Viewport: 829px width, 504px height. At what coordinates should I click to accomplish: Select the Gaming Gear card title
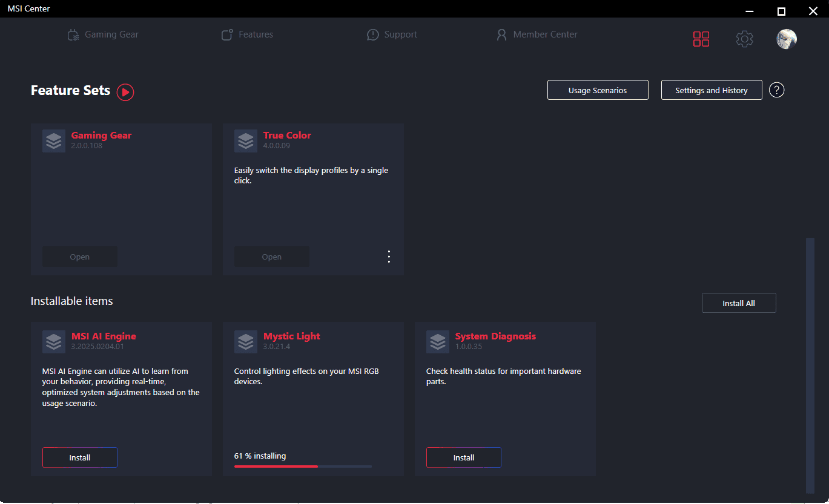coord(101,136)
